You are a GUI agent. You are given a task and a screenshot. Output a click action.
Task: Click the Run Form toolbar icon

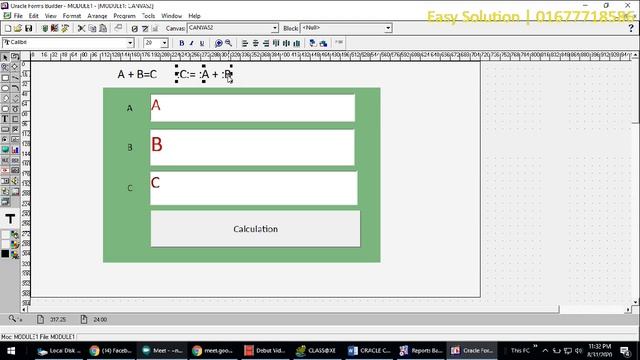(x=45, y=28)
